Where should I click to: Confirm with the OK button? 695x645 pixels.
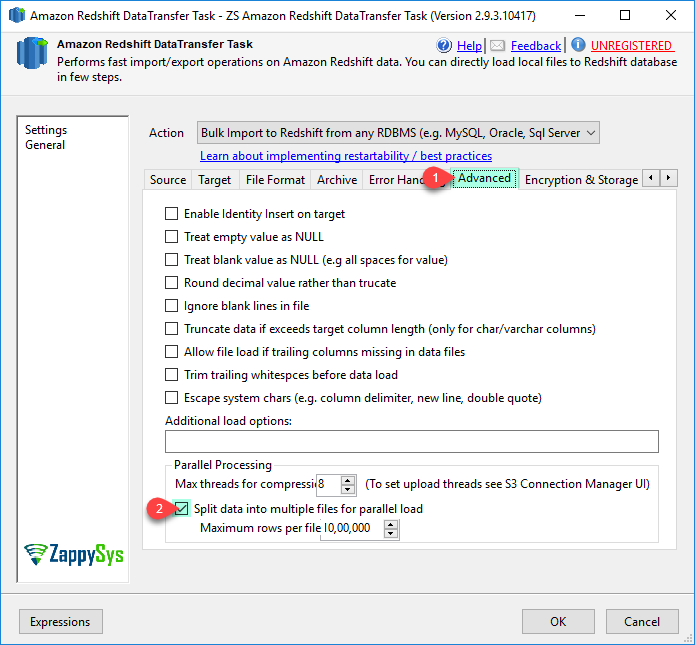[x=558, y=622]
